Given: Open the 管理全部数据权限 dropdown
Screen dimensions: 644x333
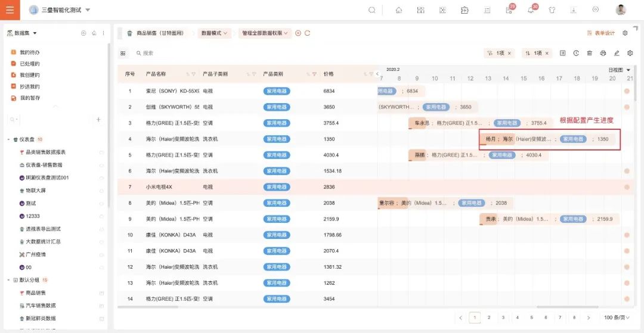Looking at the screenshot, I should (265, 33).
